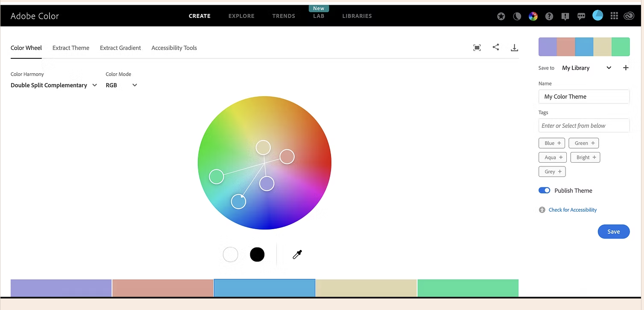
Task: Toggle dark mode half-moon icon
Action: click(x=517, y=16)
